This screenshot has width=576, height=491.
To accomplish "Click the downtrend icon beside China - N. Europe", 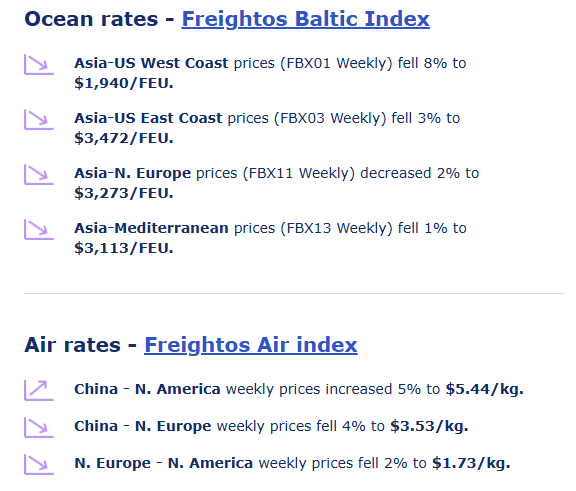I will coord(39,427).
